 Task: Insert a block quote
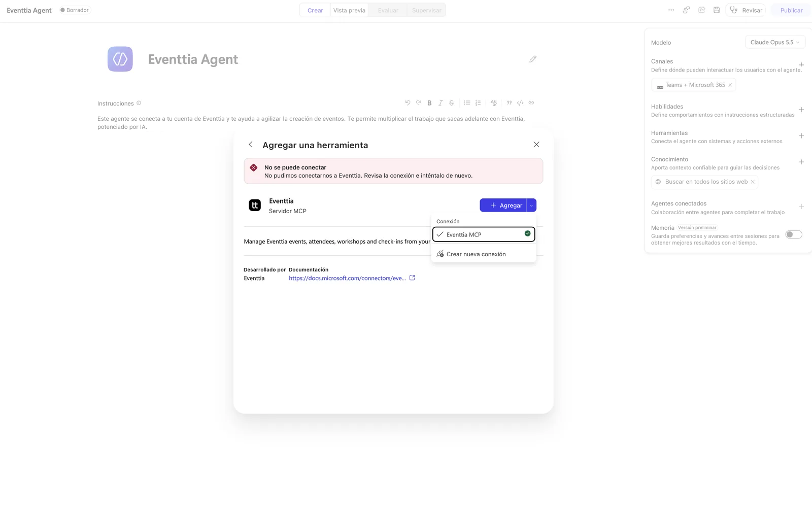[x=509, y=103]
